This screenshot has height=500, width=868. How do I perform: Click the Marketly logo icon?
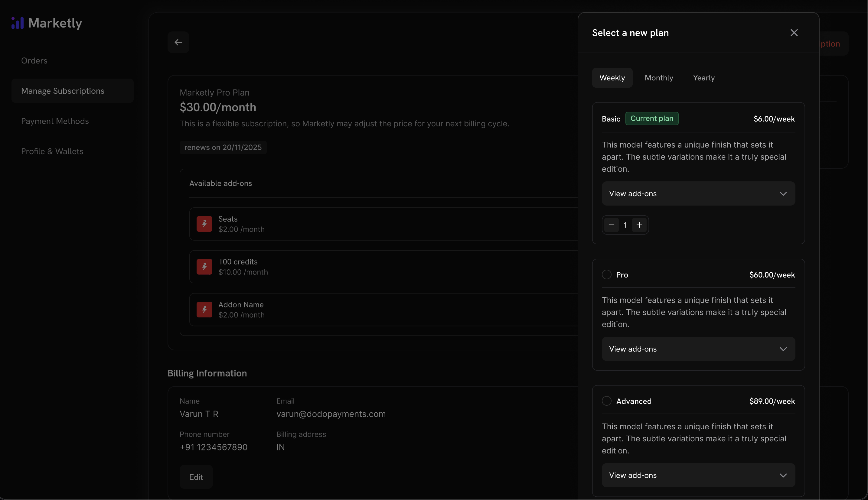coord(18,23)
